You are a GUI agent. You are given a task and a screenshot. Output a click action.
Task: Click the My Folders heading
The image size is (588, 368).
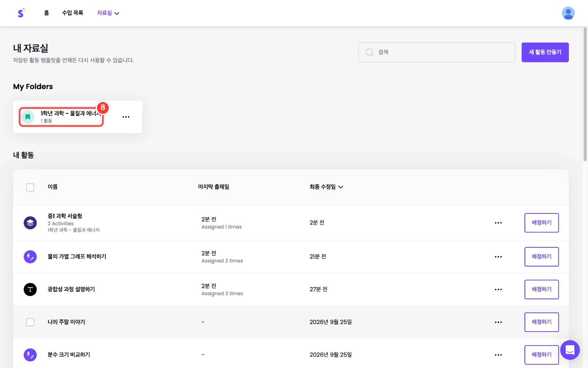[33, 86]
